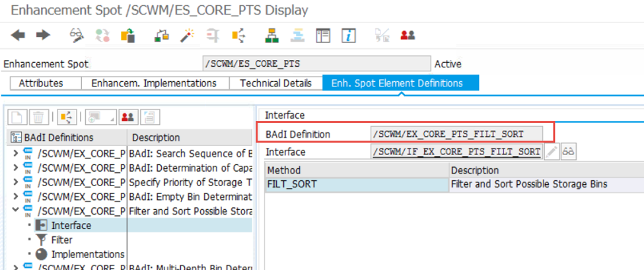Screen dimensions: 644x270
Task: Toggle full screen layout icon
Action: [323, 36]
